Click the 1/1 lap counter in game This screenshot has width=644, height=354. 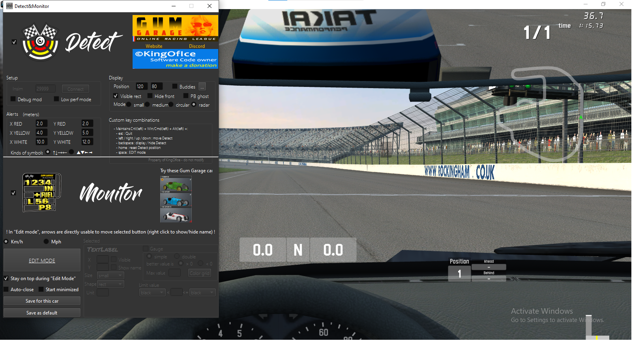pyautogui.click(x=537, y=32)
